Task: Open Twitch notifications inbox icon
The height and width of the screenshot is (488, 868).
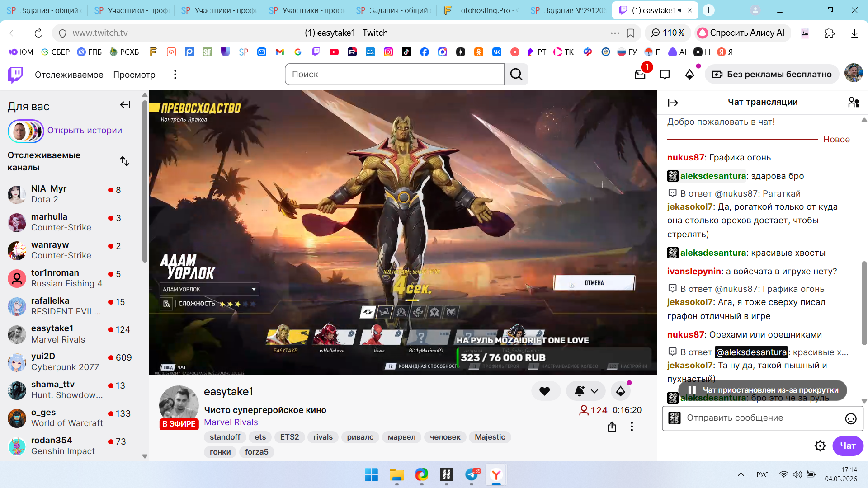Action: tap(640, 75)
